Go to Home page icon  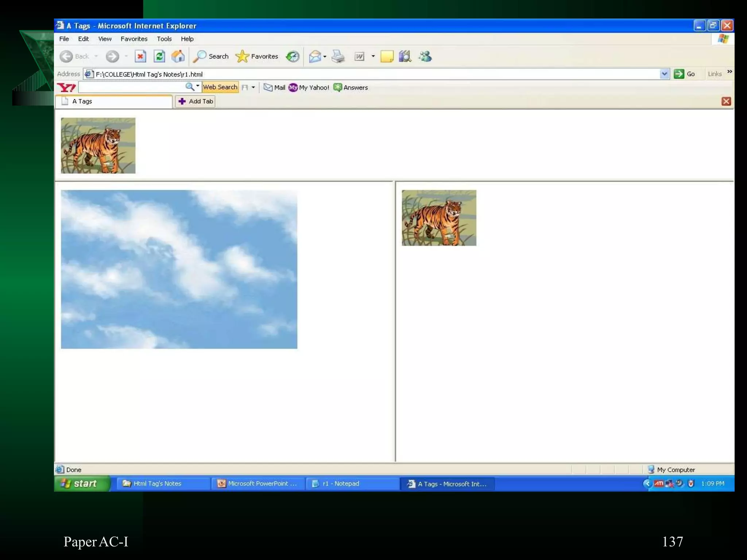pos(178,57)
